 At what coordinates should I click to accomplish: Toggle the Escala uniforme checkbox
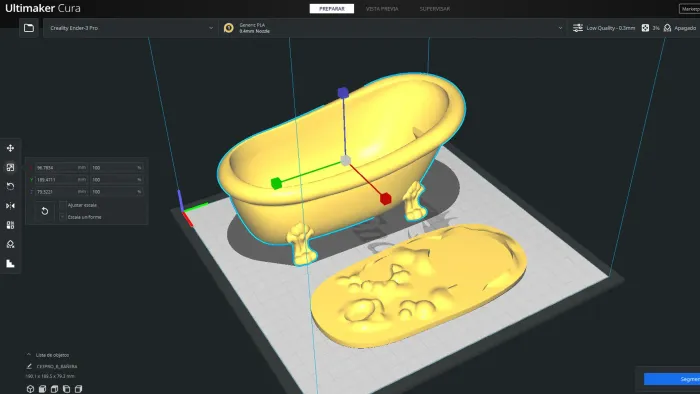63,217
